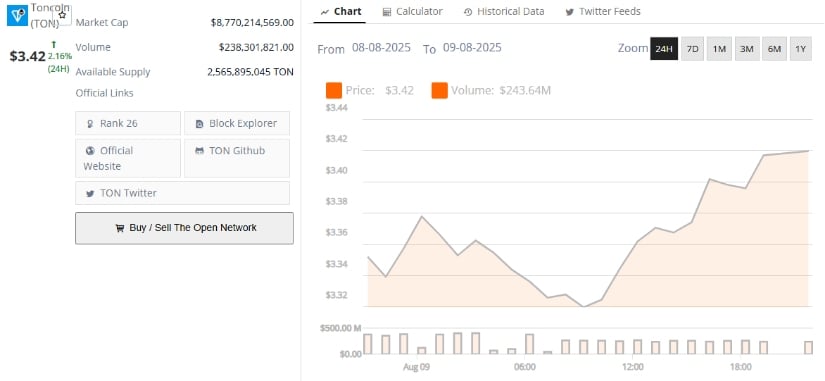Open the TON Github link
The height and width of the screenshot is (381, 825).
[x=237, y=158]
